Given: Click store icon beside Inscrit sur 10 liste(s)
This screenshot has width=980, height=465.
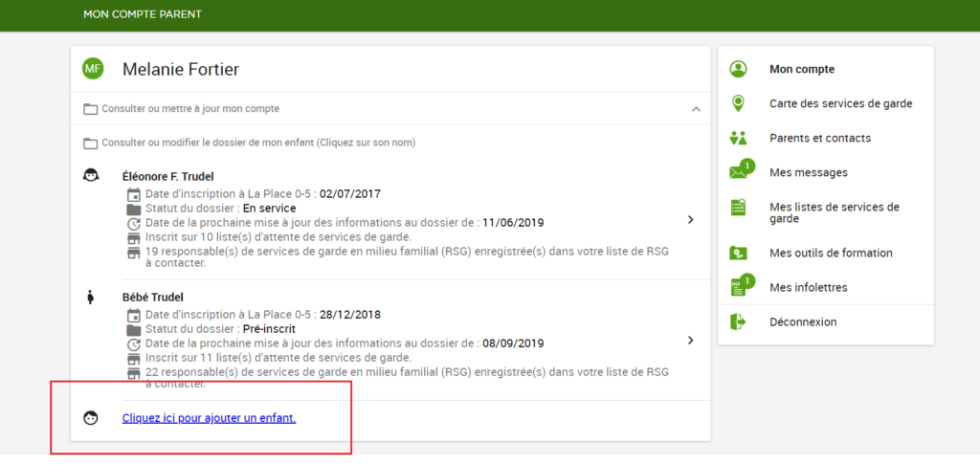Looking at the screenshot, I should point(133,238).
